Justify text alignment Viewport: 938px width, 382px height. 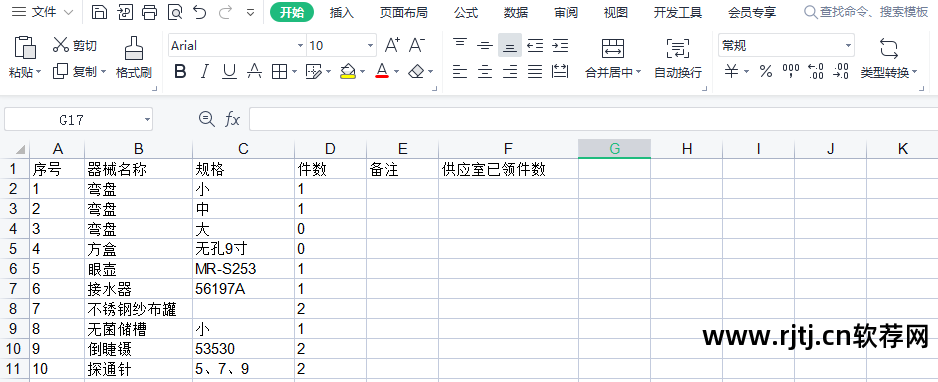(x=535, y=72)
